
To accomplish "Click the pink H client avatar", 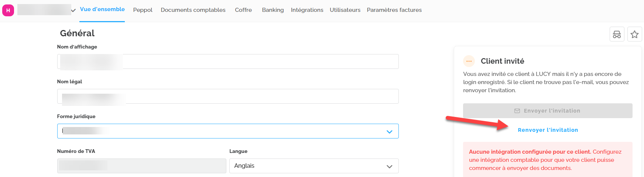I will tap(8, 10).
